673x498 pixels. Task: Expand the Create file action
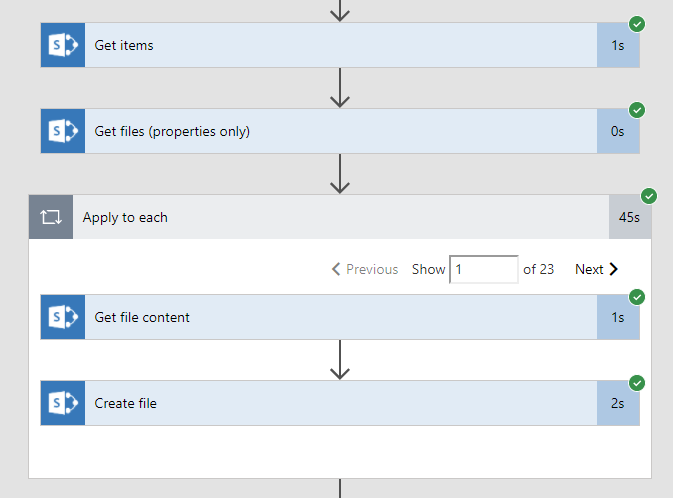(340, 403)
